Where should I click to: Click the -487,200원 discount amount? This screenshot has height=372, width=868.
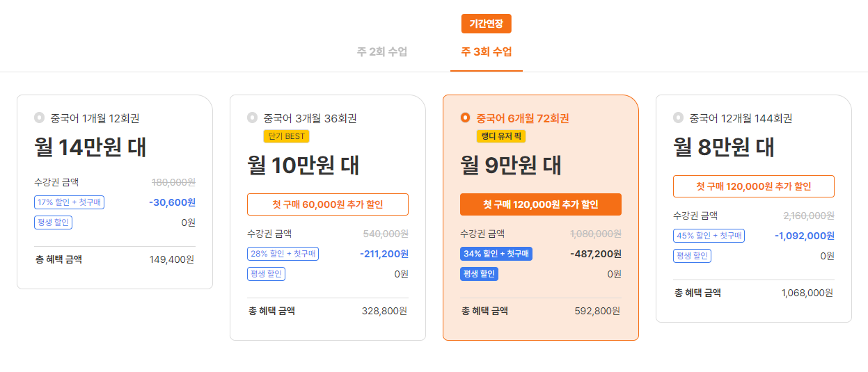click(595, 254)
